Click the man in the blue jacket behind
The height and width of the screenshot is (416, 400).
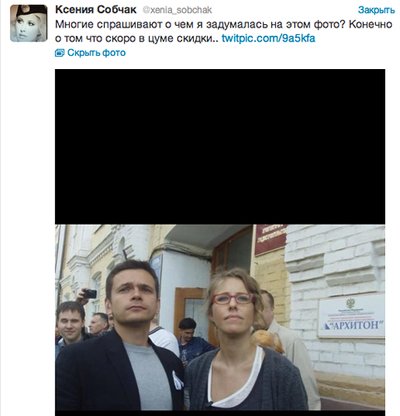(x=192, y=340)
